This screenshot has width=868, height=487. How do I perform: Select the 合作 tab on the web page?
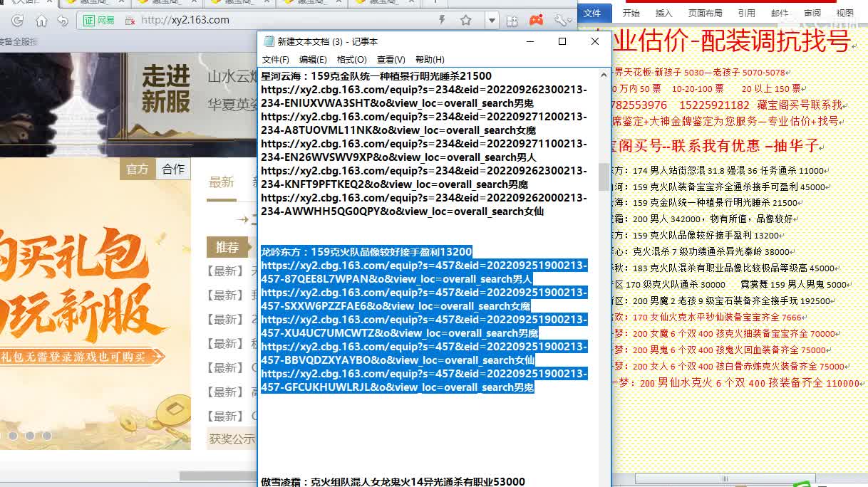point(173,169)
